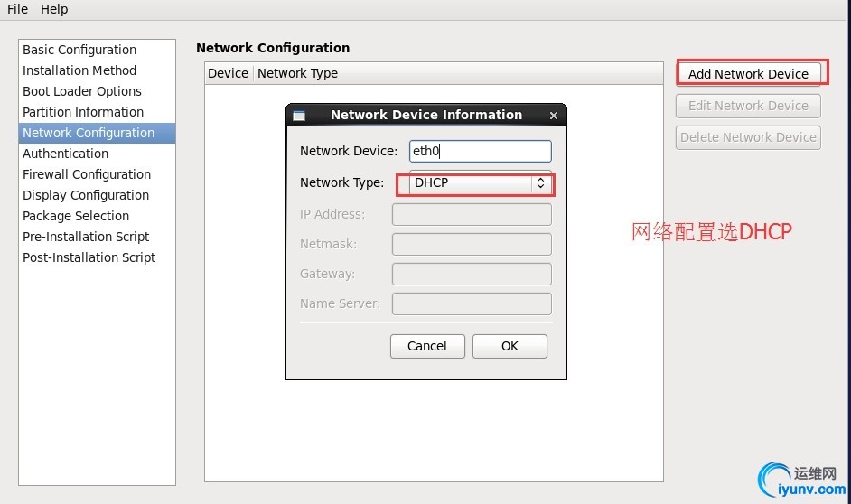Click the Network Type column header

tap(297, 73)
